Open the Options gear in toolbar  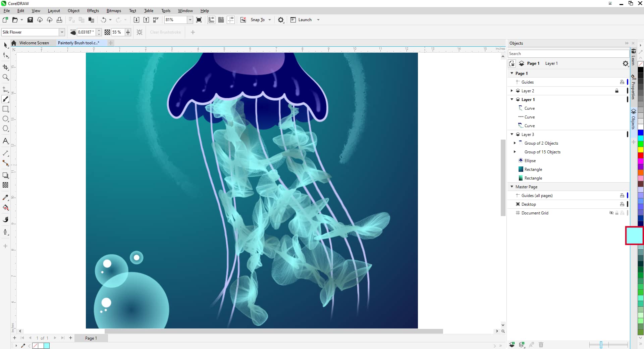click(281, 20)
